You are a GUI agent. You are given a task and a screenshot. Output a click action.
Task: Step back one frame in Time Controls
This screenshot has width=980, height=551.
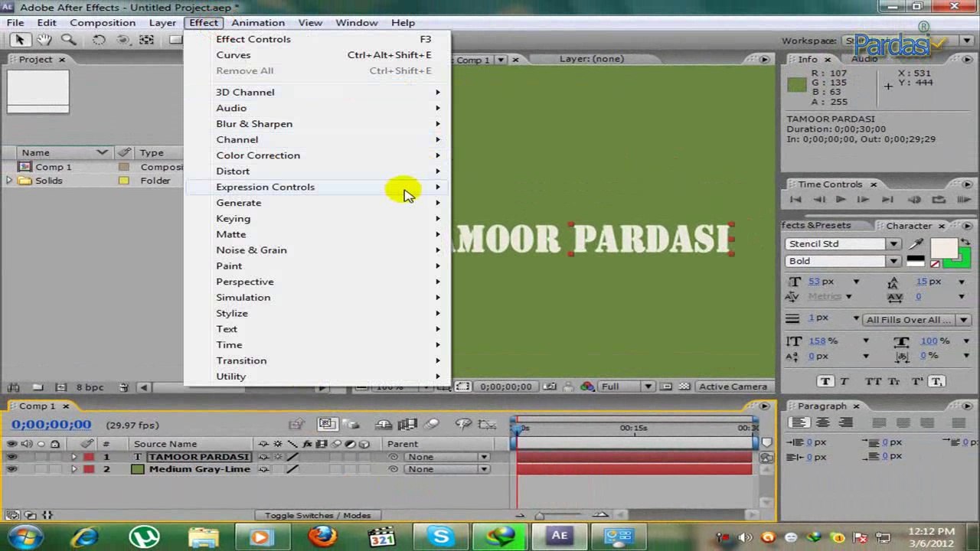818,200
